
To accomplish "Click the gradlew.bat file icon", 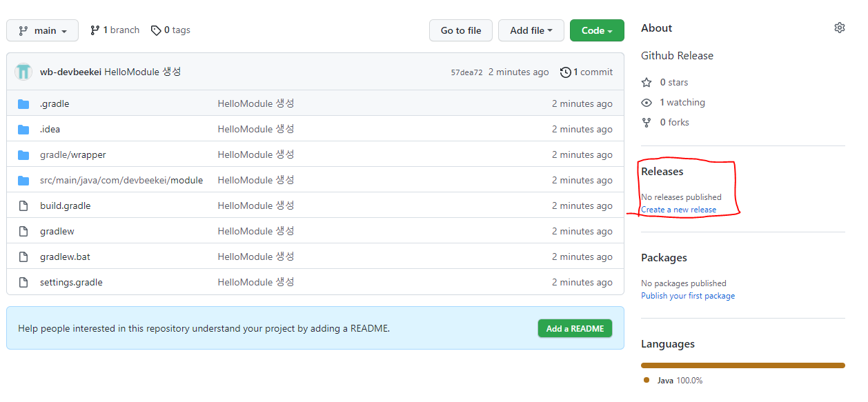I will [x=23, y=257].
